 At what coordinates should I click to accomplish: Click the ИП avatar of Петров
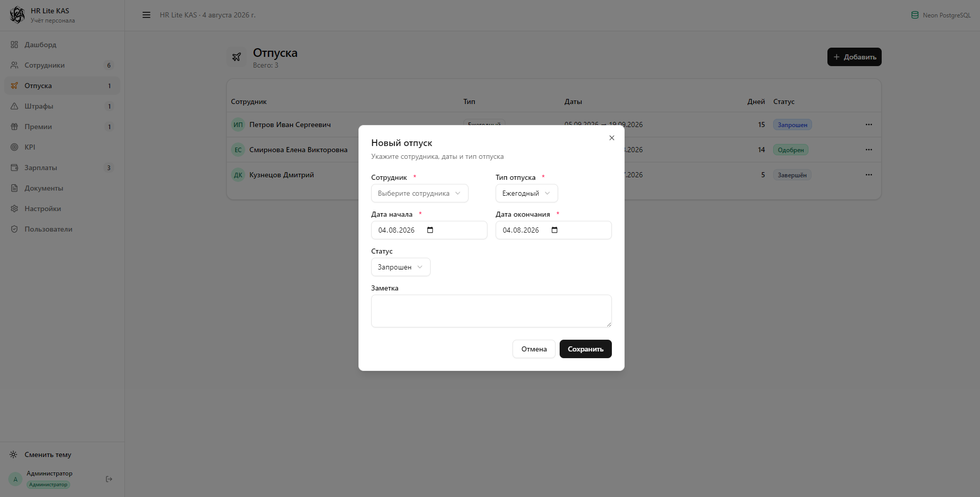[x=238, y=125]
